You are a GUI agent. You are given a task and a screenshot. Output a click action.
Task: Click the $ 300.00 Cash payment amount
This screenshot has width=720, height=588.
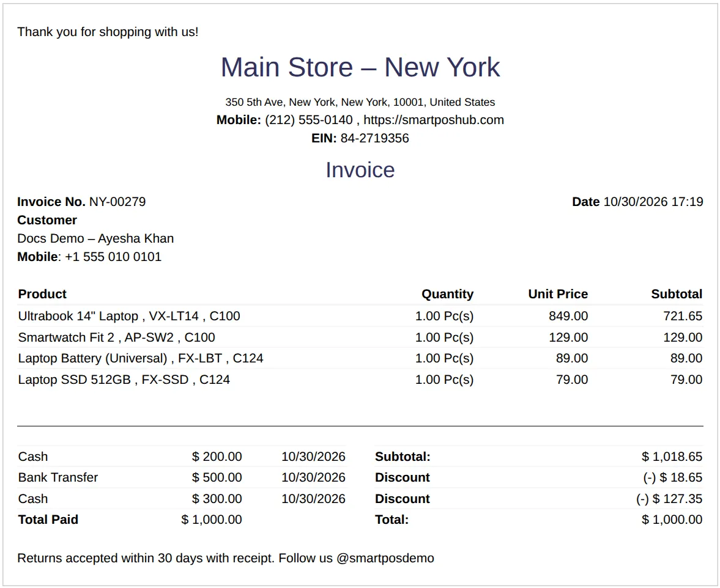(217, 499)
